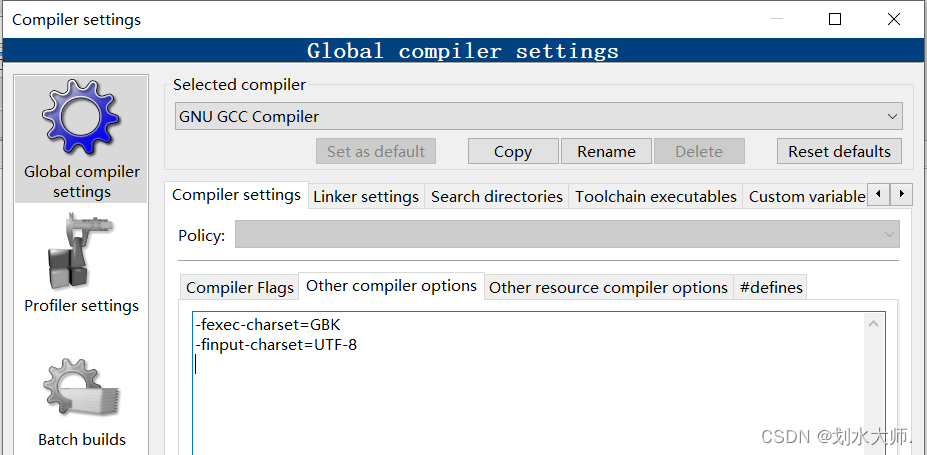The image size is (927, 455).
Task: Maximize the Compiler settings window
Action: pos(835,19)
